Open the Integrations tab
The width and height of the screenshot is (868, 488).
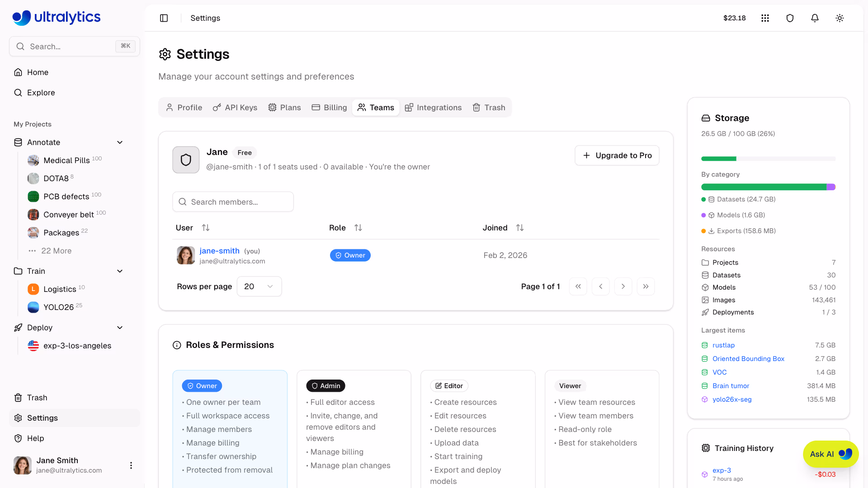click(433, 108)
